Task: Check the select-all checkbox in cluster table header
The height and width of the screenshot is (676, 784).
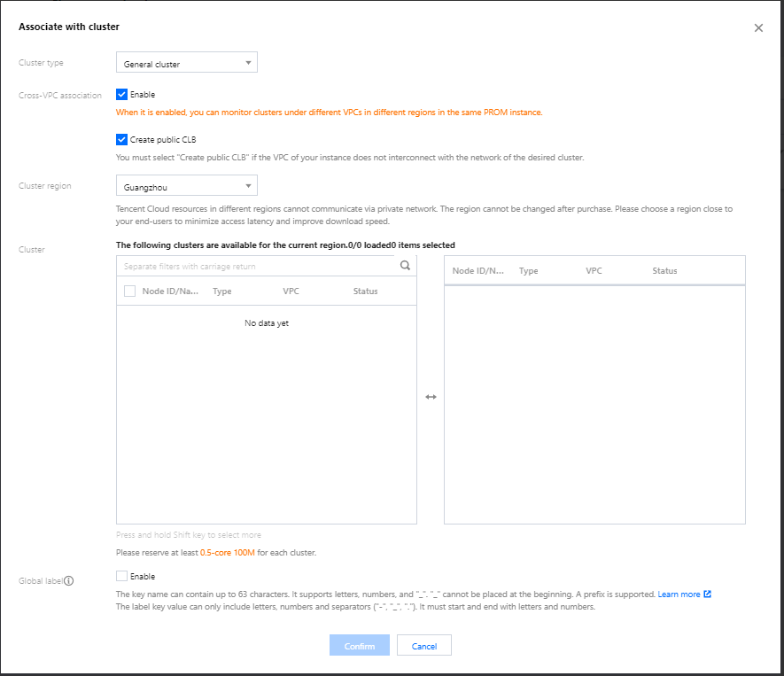Action: coord(130,291)
